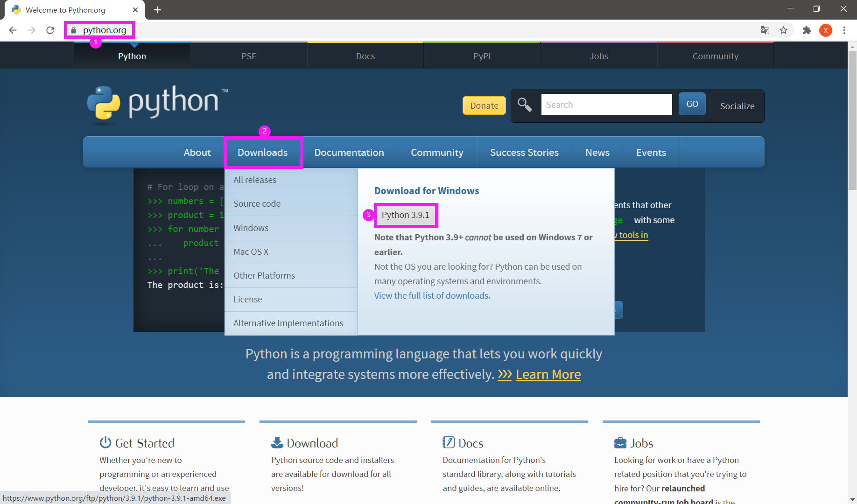Select Source code in Downloads dropdown
Viewport: 857px width, 504px height.
291,204
